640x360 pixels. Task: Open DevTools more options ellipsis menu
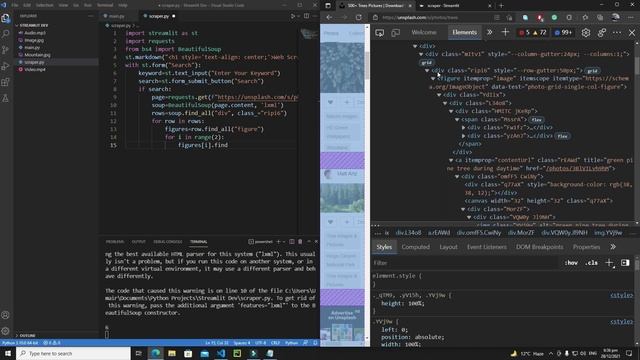tap(617, 33)
